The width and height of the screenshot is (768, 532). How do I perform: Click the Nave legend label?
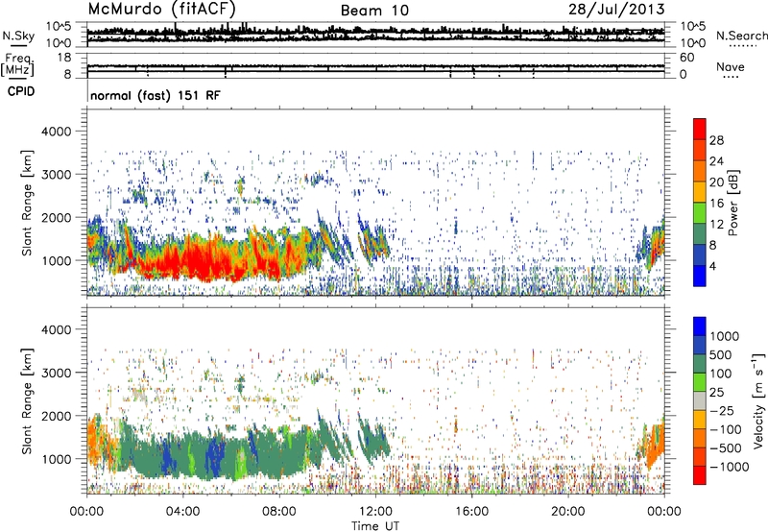tap(731, 67)
